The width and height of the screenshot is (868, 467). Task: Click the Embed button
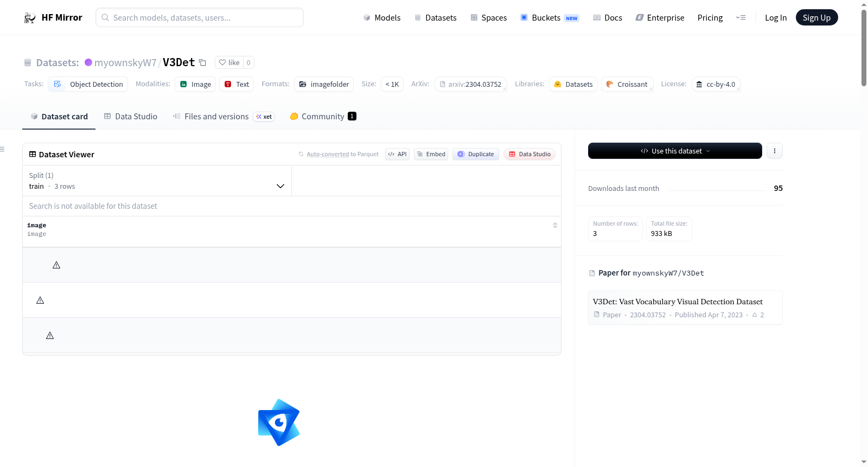431,154
